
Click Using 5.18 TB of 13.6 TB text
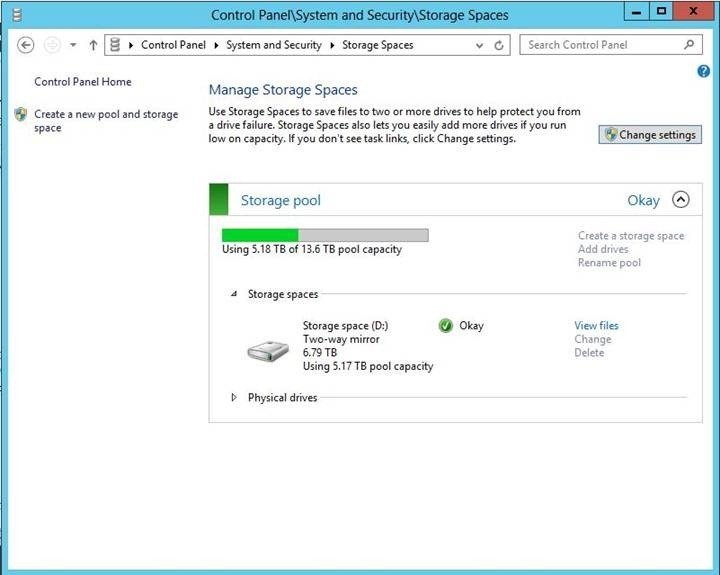pos(312,249)
